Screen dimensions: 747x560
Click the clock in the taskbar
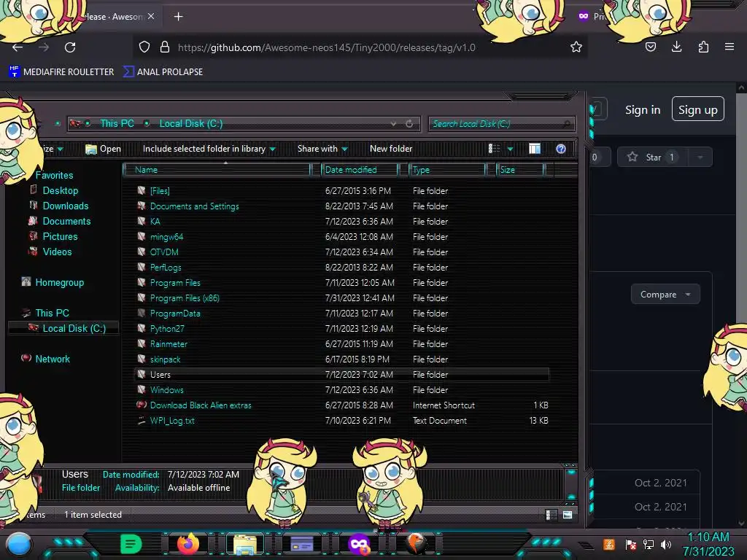tap(708, 544)
